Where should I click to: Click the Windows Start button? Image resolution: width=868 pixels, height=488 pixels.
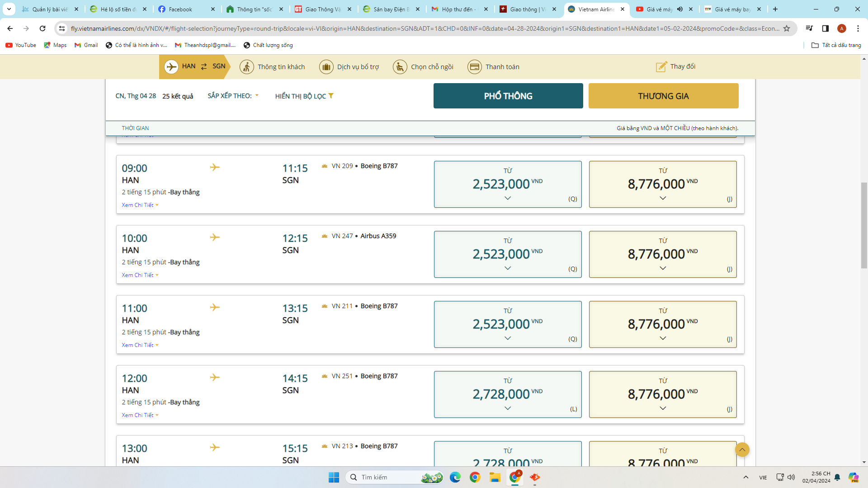pyautogui.click(x=334, y=477)
